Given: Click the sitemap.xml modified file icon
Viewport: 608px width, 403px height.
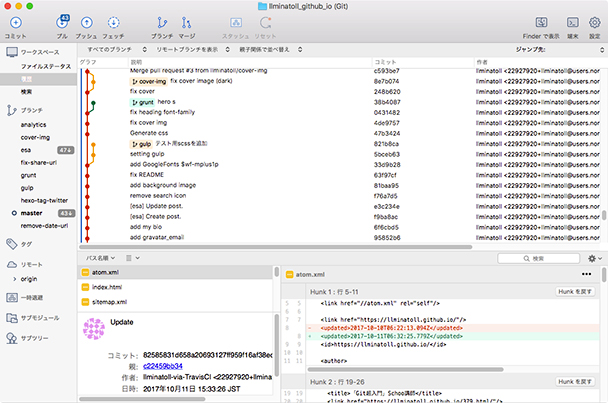Looking at the screenshot, I should point(85,302).
